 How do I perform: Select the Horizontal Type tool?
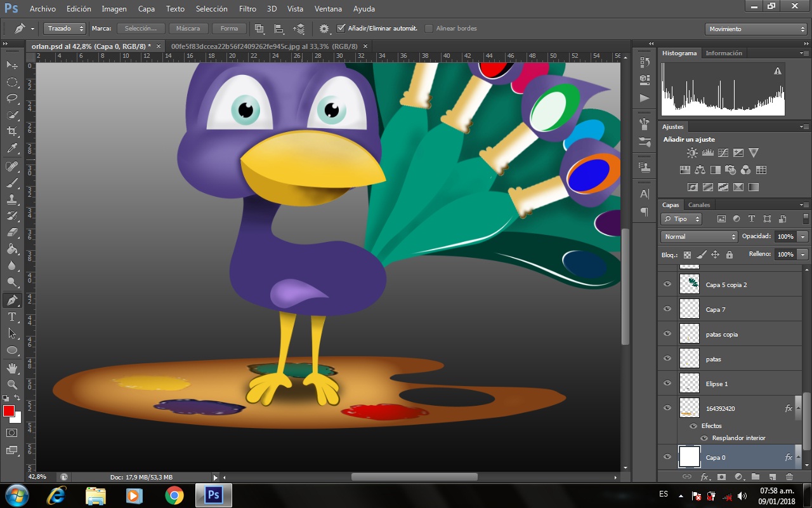click(x=12, y=317)
